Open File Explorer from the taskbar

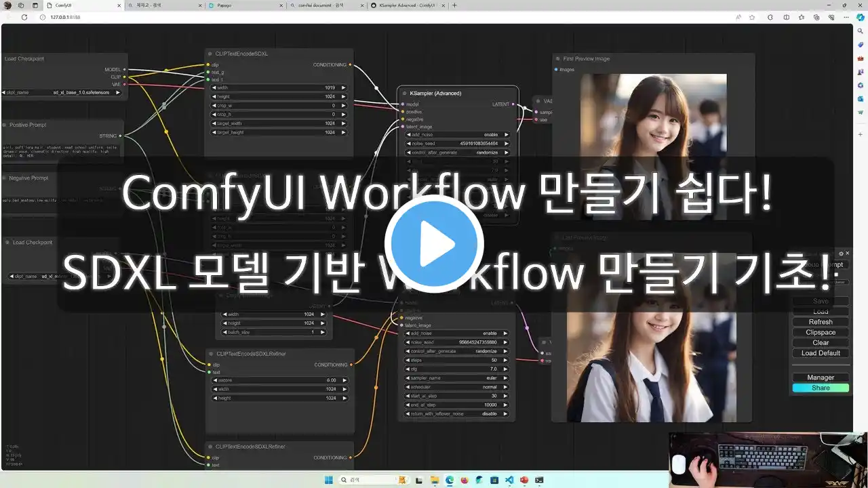click(434, 480)
